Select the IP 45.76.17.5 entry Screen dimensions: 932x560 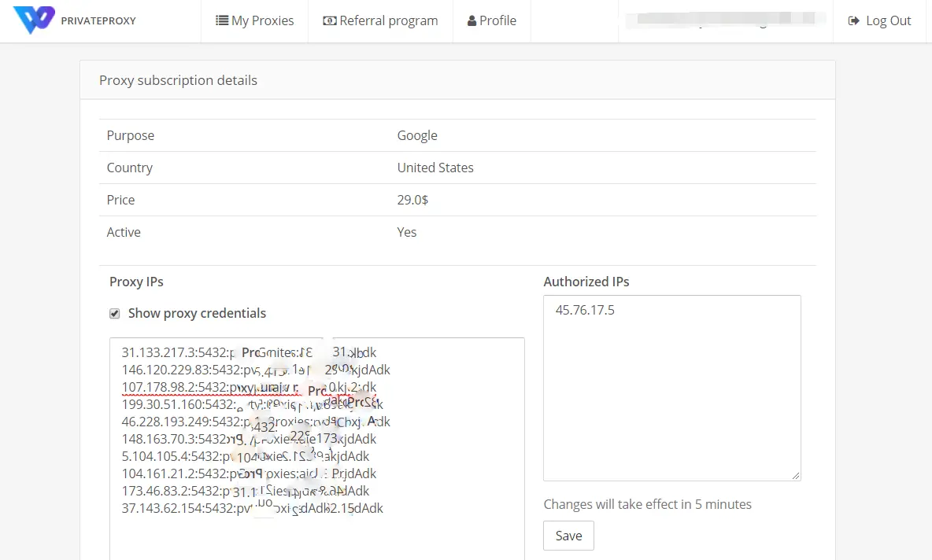585,310
